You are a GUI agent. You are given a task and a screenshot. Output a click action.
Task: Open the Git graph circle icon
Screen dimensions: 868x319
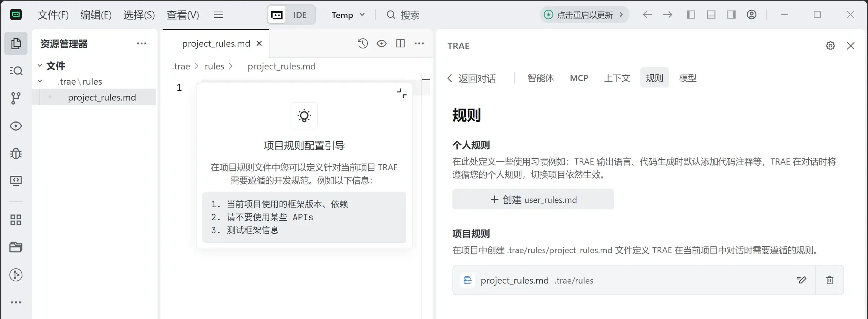tap(16, 275)
